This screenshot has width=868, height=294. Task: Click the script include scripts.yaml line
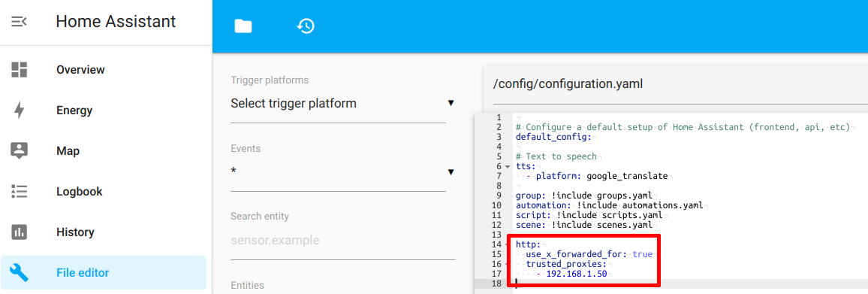(x=589, y=215)
